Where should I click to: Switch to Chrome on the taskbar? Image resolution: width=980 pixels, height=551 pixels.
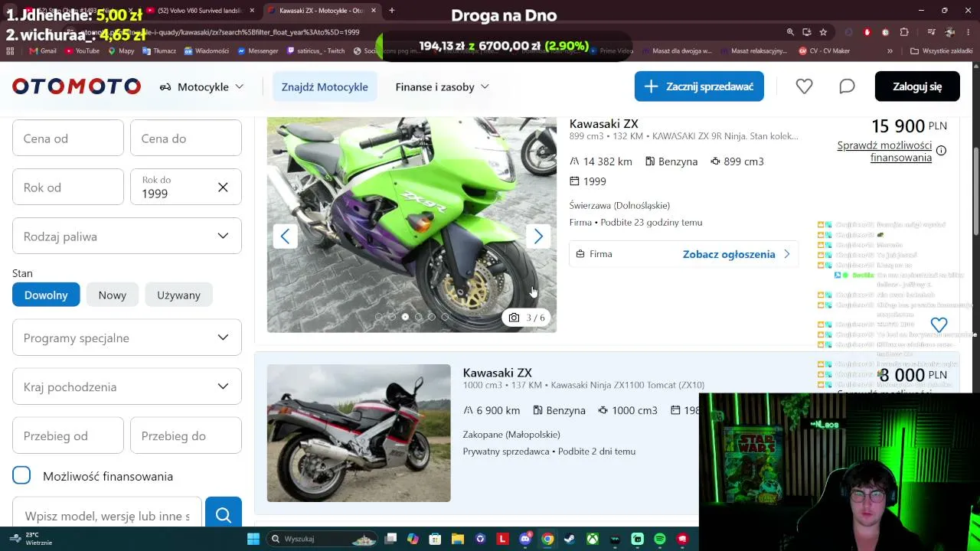(547, 539)
